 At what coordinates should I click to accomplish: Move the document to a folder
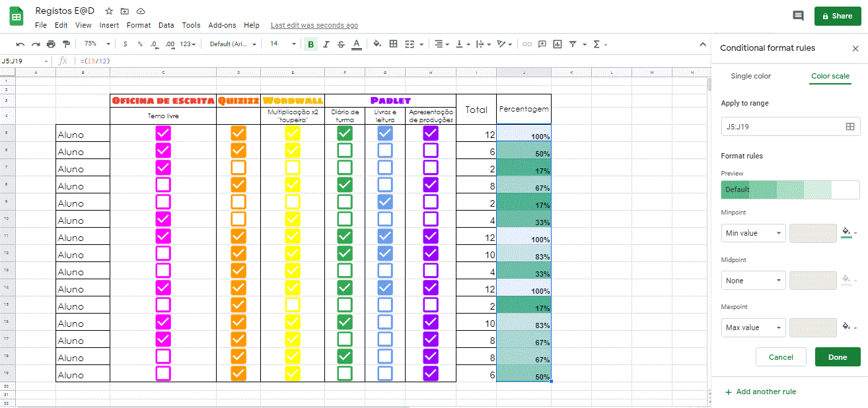[x=125, y=11]
